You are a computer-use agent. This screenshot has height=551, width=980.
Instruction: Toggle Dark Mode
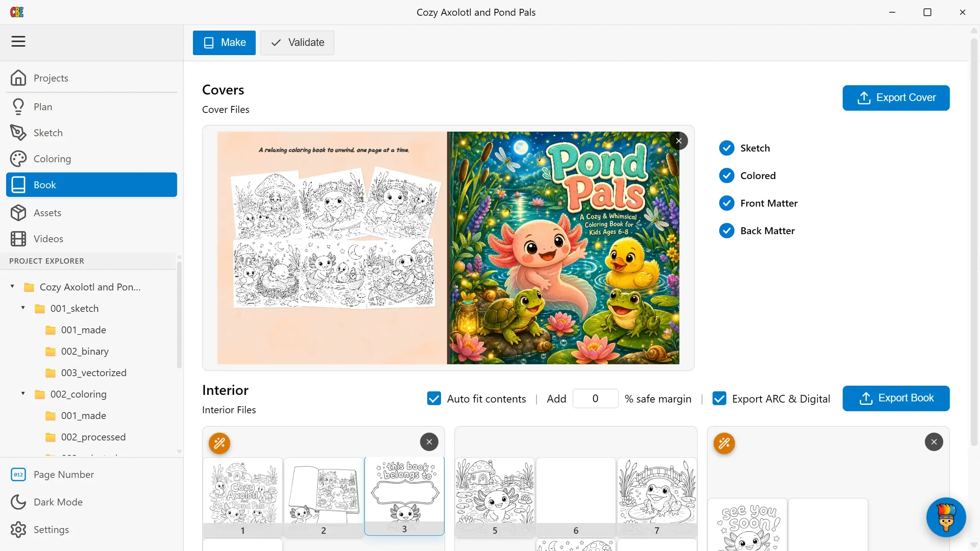(x=91, y=502)
